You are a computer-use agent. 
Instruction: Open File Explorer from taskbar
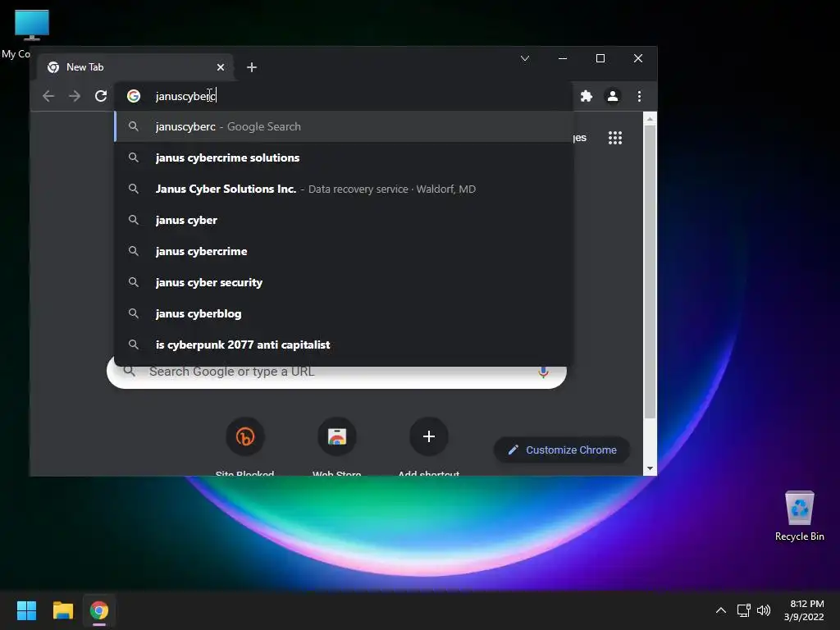pyautogui.click(x=62, y=610)
